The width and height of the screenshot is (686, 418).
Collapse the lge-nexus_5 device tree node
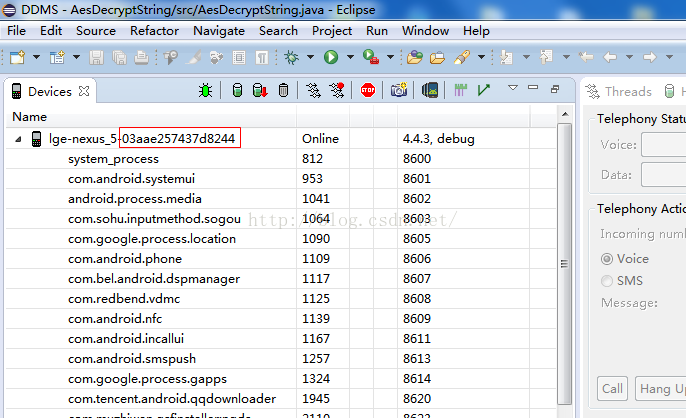click(x=18, y=139)
